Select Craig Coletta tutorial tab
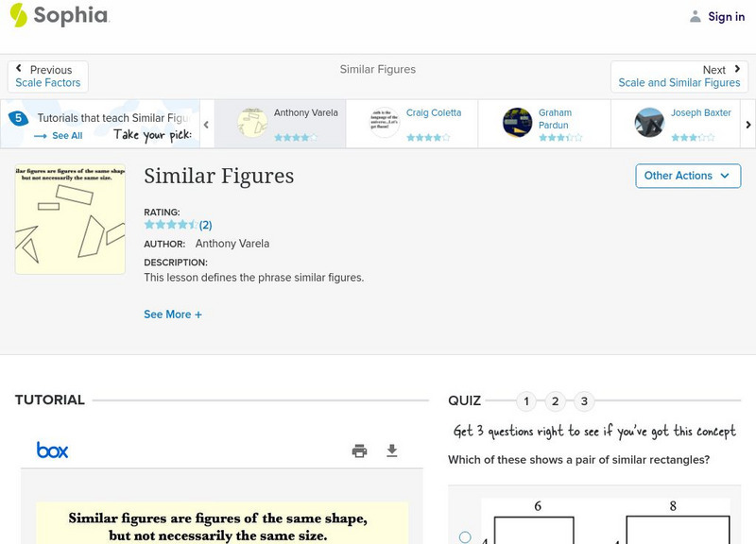Viewport: 756px width, 544px height. [x=412, y=124]
